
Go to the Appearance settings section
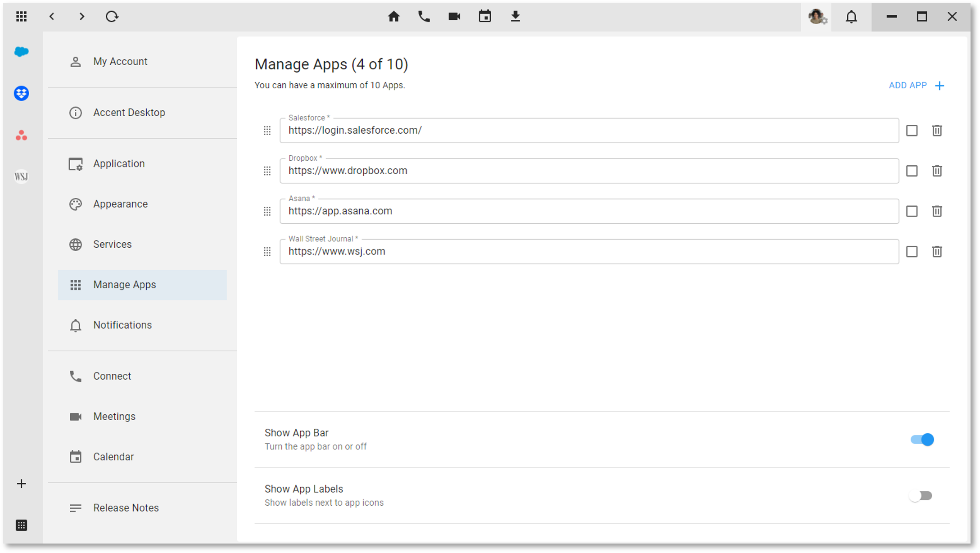(x=120, y=204)
